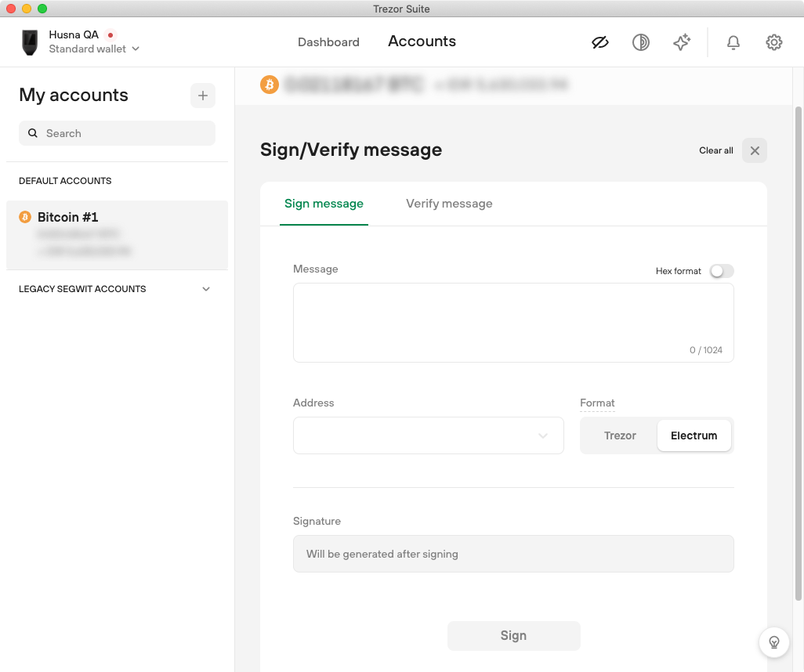Click the vertical scrollbar
Viewport: 804px width, 672px height.
pyautogui.click(x=799, y=354)
